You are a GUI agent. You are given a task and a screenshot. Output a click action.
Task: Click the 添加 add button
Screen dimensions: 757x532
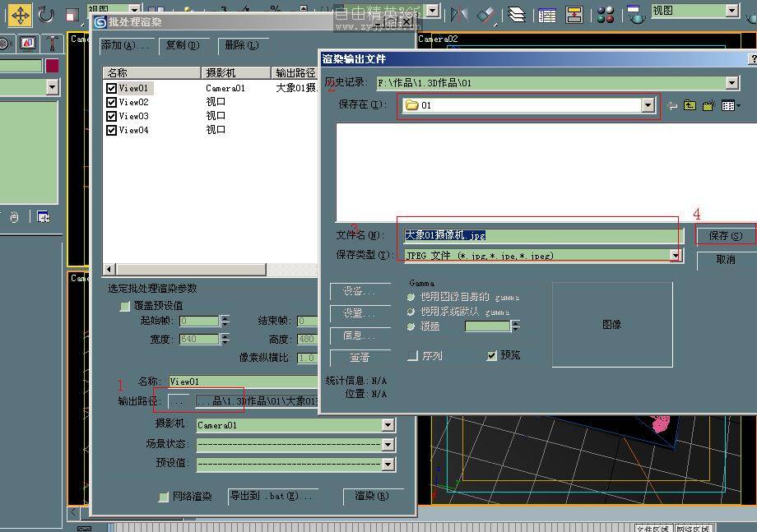(x=125, y=45)
